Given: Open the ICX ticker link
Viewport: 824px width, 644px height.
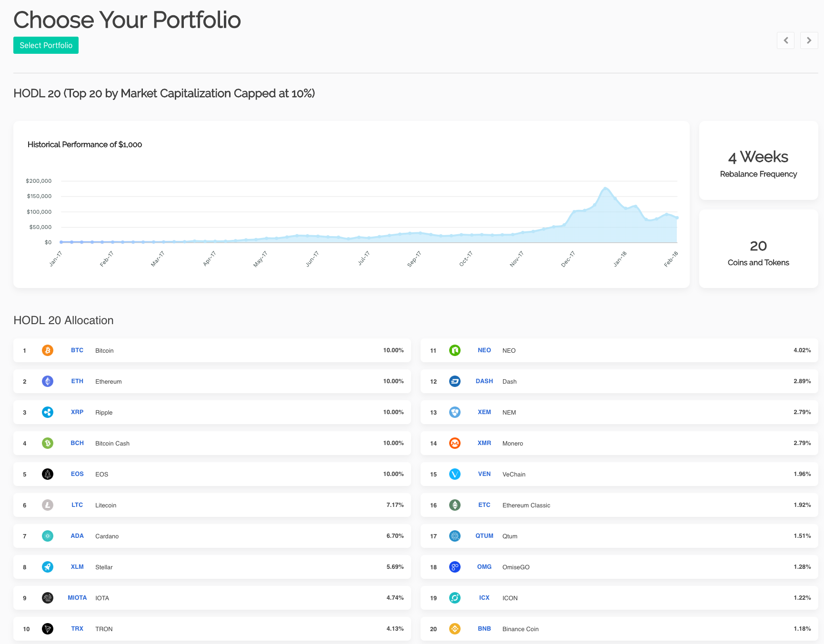Looking at the screenshot, I should point(484,598).
